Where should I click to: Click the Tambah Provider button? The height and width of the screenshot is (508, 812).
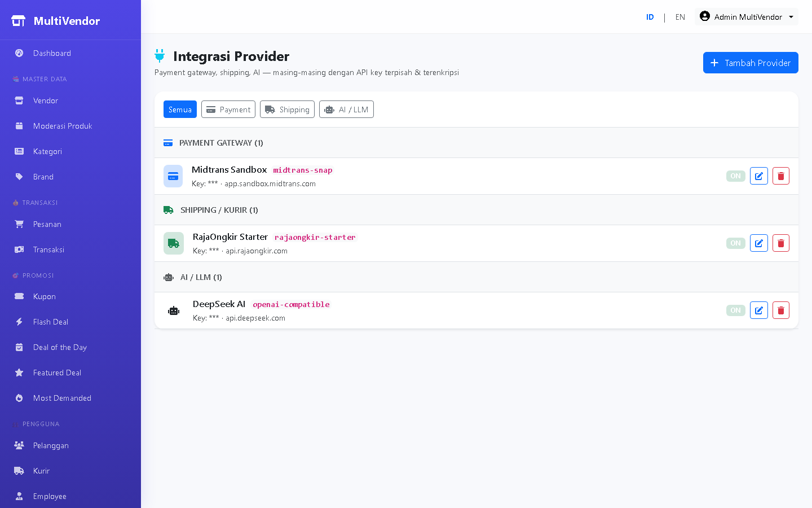click(x=751, y=63)
